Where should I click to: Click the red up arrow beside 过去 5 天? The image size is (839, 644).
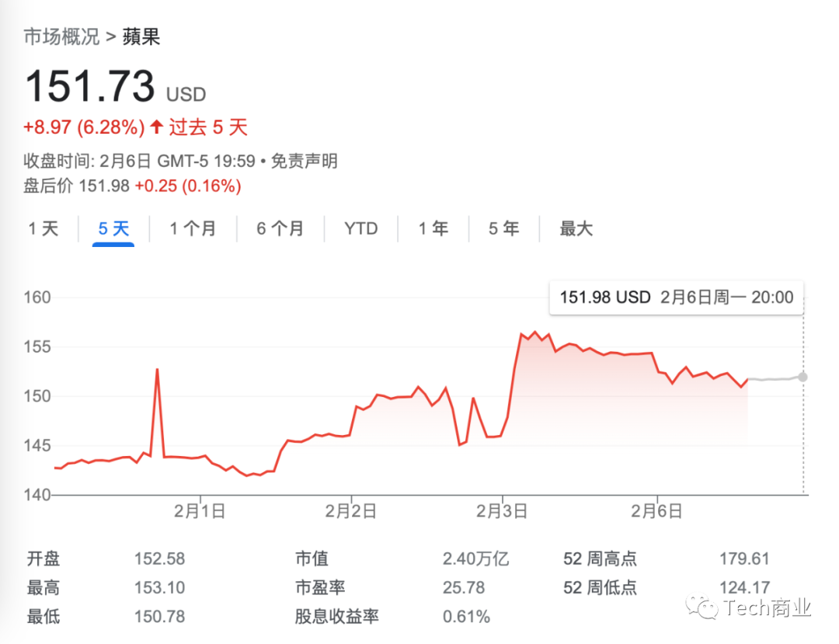point(156,127)
